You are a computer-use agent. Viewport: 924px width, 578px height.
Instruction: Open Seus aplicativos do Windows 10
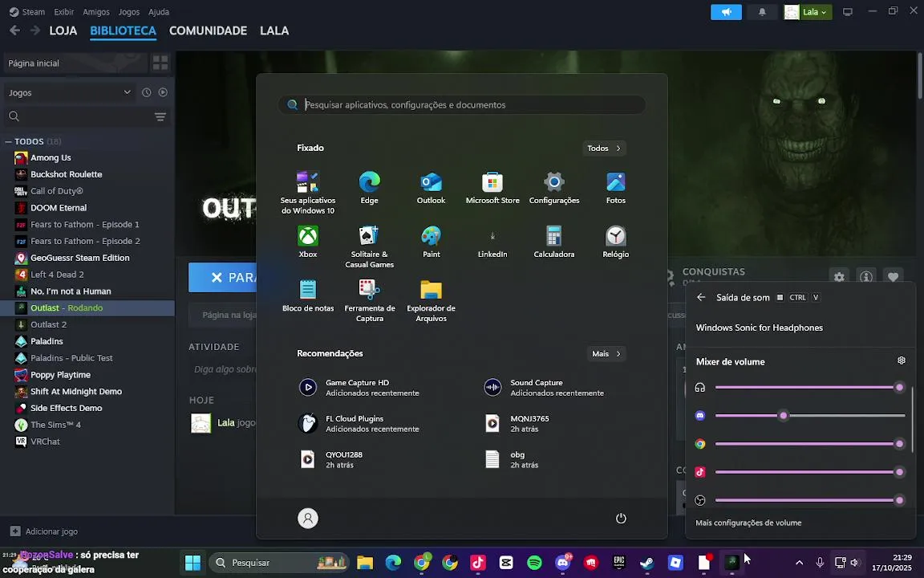[x=308, y=193]
